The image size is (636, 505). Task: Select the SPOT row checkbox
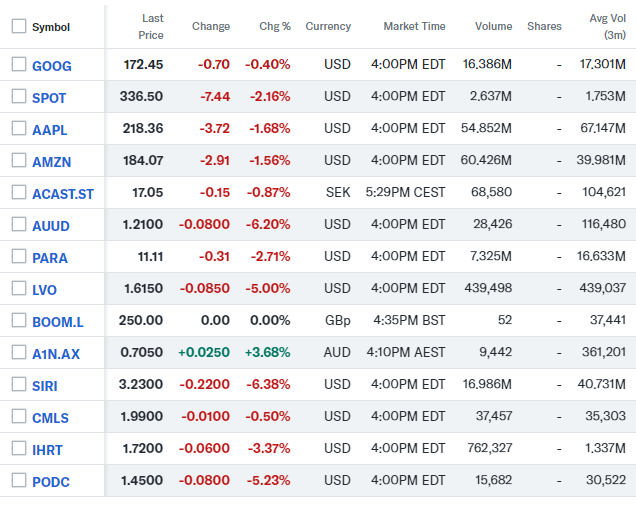pos(19,97)
